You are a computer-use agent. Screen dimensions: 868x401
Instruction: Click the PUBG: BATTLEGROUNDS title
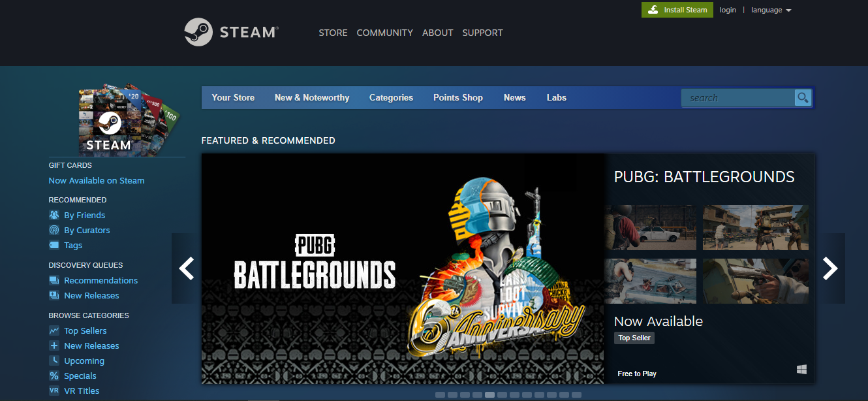pyautogui.click(x=704, y=176)
